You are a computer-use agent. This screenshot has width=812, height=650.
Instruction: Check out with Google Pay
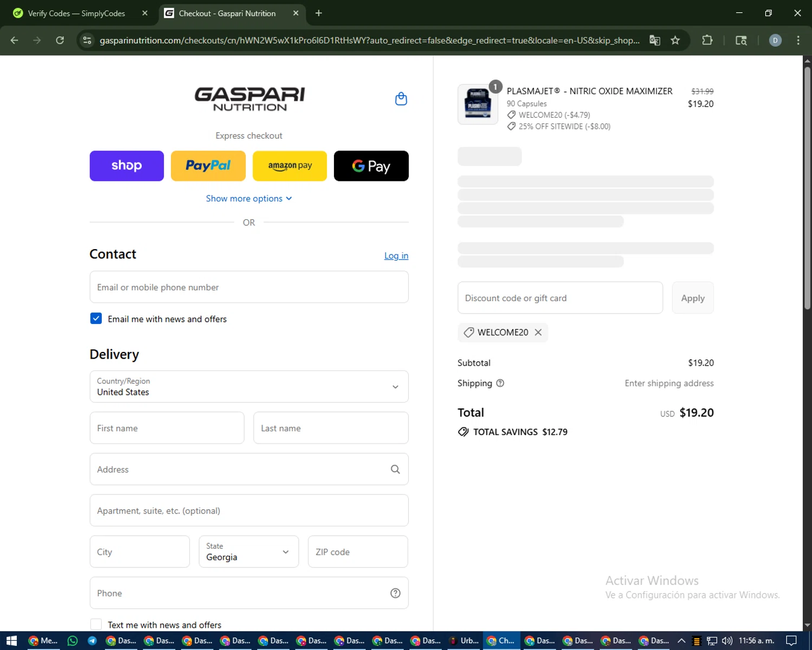[371, 166]
